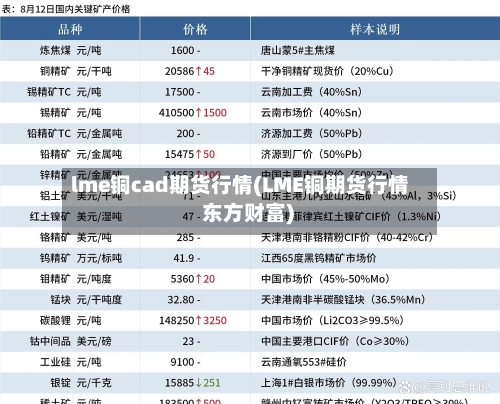Select 云南市场价 (40%Sn) description
Image resolution: width=500 pixels, height=404 pixels.
point(311,113)
